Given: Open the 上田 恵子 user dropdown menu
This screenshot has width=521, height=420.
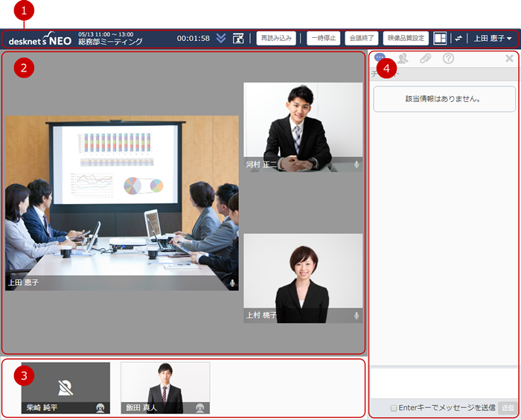Looking at the screenshot, I should pyautogui.click(x=492, y=38).
